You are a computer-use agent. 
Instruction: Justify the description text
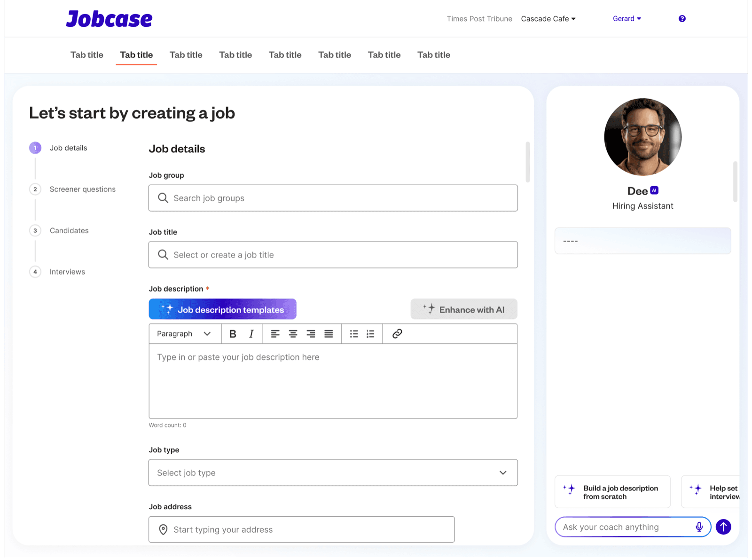[x=329, y=334]
